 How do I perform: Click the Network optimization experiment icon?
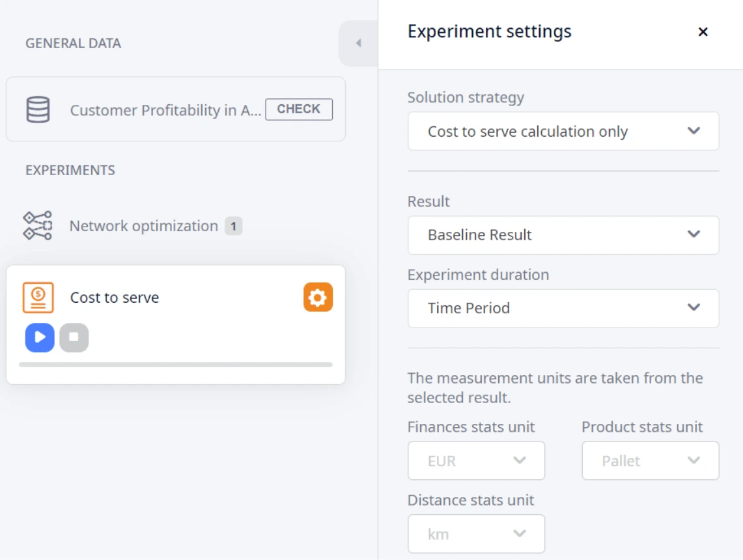coord(37,225)
